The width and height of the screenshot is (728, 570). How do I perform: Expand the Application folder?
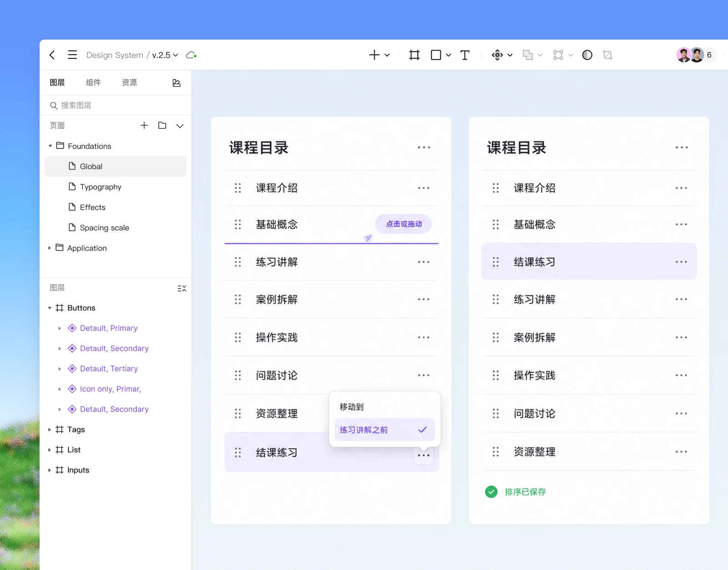(50, 248)
